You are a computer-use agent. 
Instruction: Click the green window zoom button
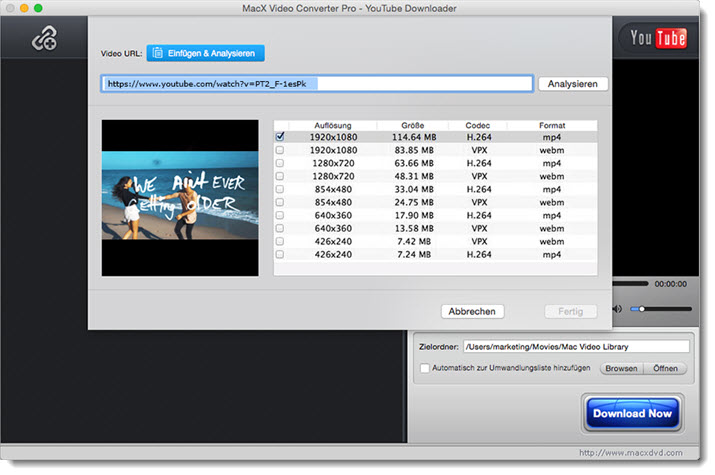(38, 8)
